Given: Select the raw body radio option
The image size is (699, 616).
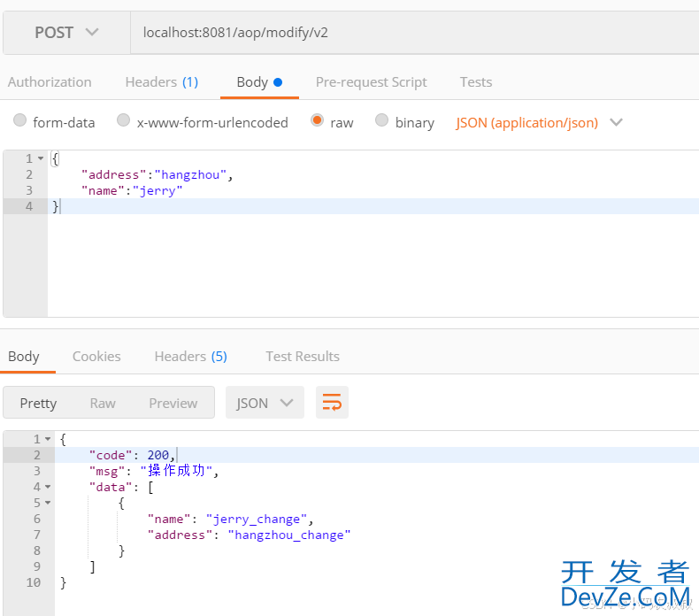Looking at the screenshot, I should (317, 120).
